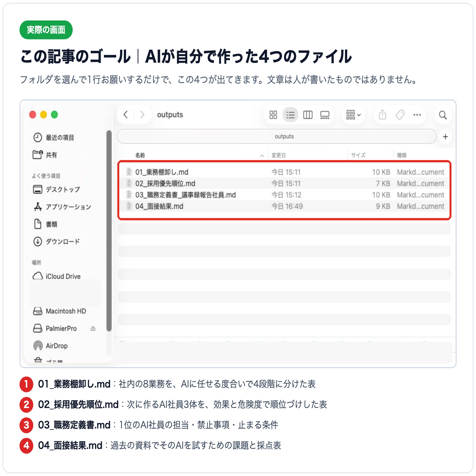Select the outputs tab
This screenshot has width=476, height=476.
[277, 136]
